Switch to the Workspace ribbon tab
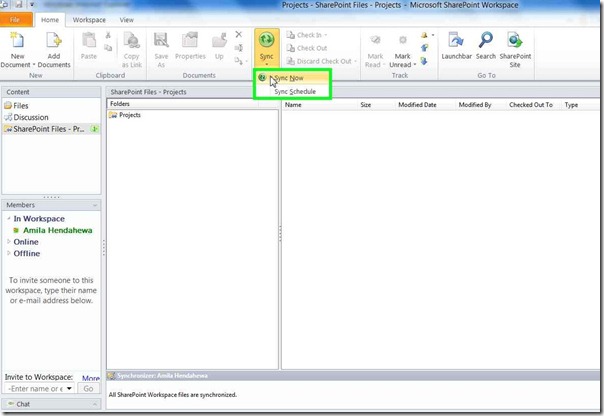The height and width of the screenshot is (416, 604). click(x=89, y=20)
